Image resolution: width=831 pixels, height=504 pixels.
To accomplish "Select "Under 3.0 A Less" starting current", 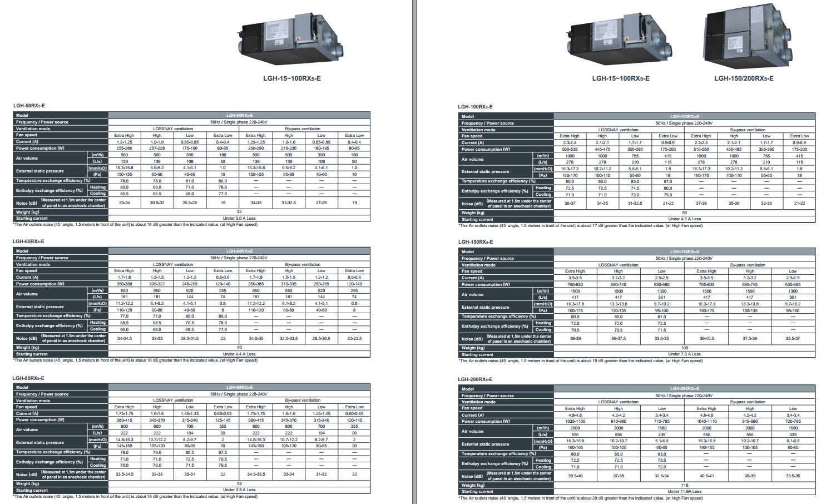I will click(239, 218).
